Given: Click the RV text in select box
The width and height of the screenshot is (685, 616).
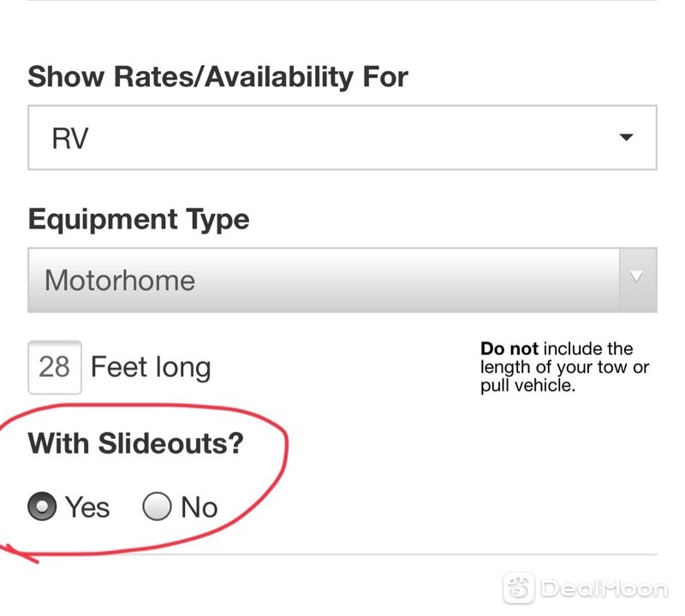Looking at the screenshot, I should [70, 139].
